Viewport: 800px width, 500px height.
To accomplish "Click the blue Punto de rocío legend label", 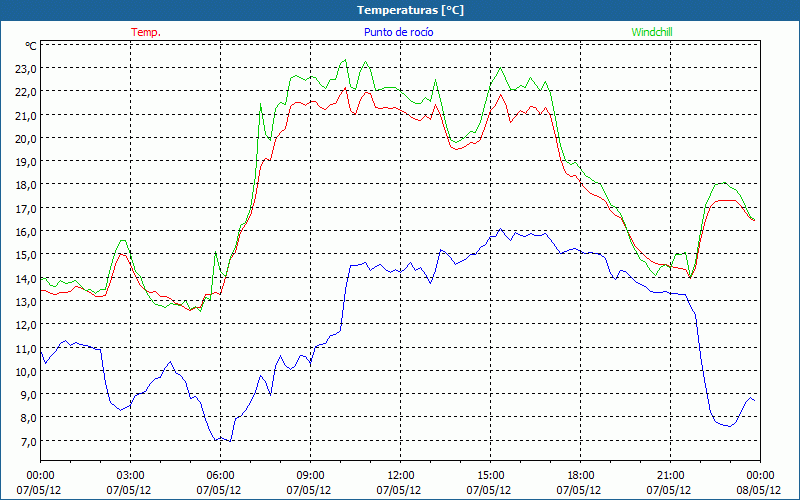I will pos(398,32).
